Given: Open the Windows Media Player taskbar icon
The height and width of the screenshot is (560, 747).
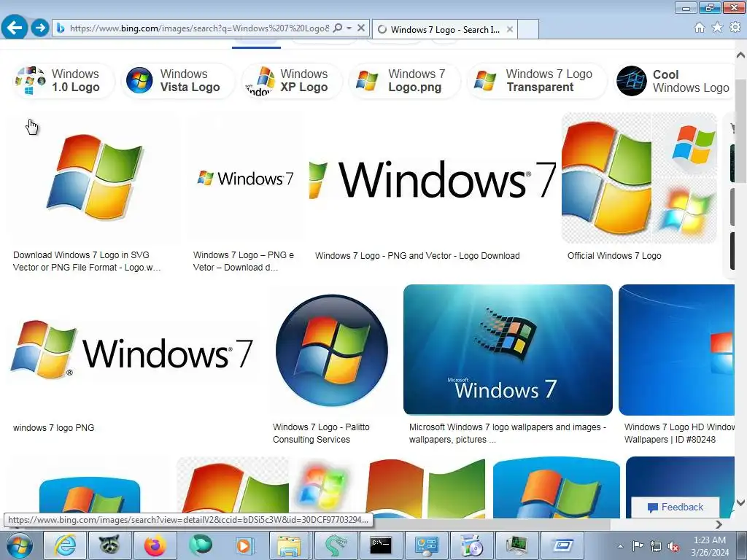Looking at the screenshot, I should pos(244,545).
